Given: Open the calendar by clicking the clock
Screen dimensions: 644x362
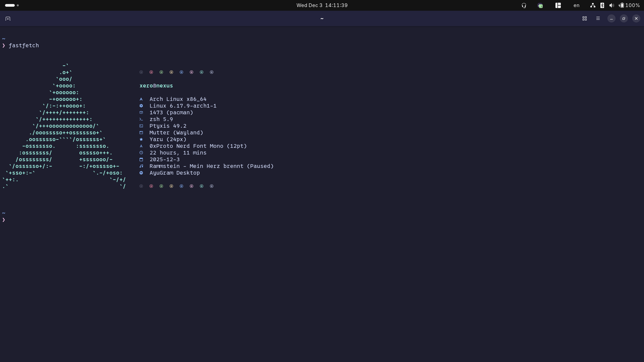Looking at the screenshot, I should tap(322, 5).
